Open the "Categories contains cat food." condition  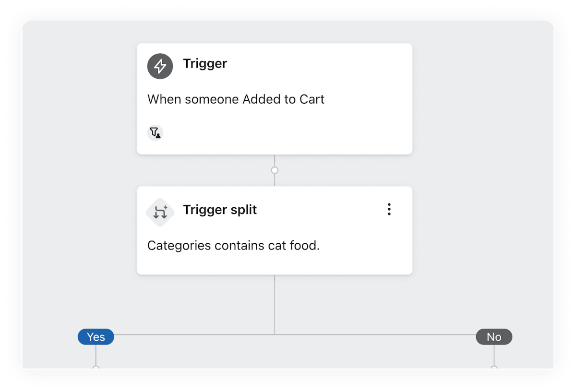point(233,246)
